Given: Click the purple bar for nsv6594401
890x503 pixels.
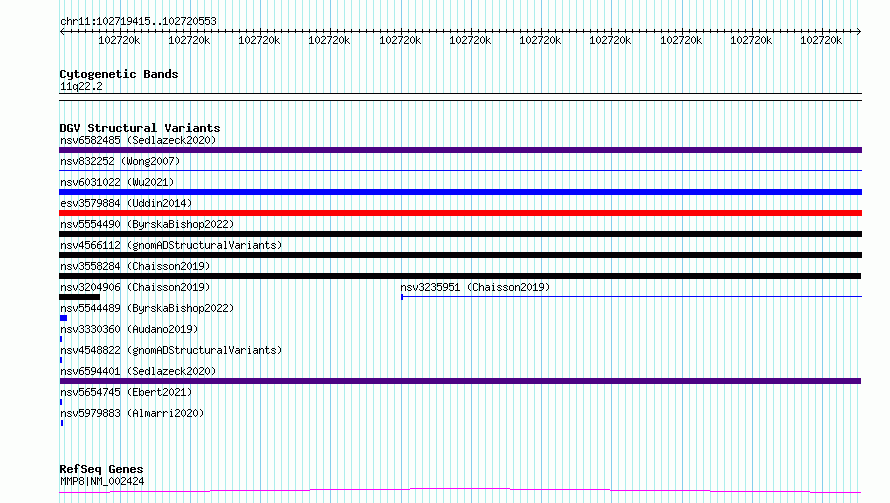Looking at the screenshot, I should pyautogui.click(x=460, y=381).
